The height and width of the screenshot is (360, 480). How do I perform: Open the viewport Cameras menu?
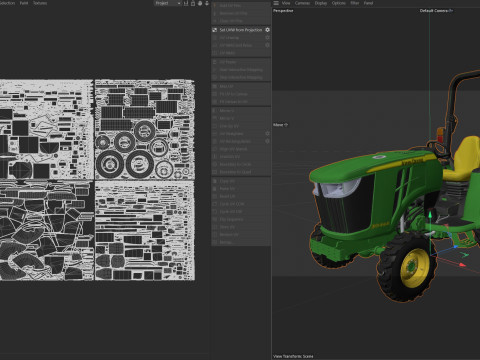coord(302,3)
